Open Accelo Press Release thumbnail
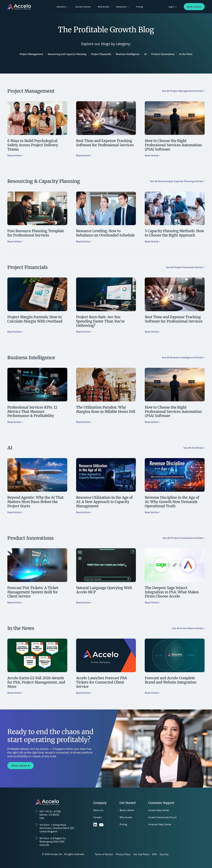212x868 pixels. click(106, 655)
